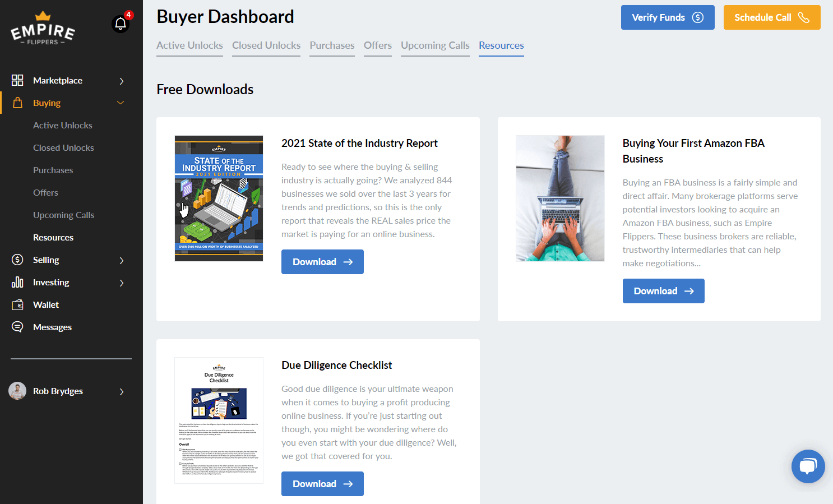Image resolution: width=833 pixels, height=504 pixels.
Task: Click Rob Brydges profile avatar
Action: coord(17,391)
